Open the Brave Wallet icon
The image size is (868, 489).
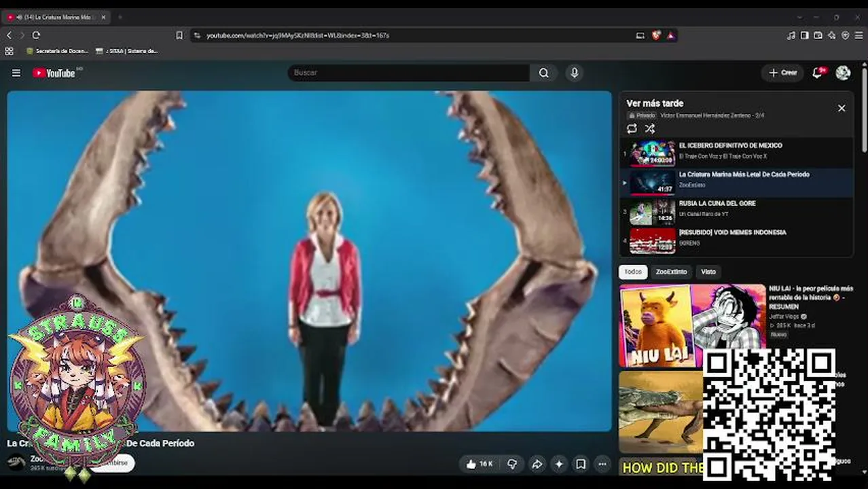(818, 35)
